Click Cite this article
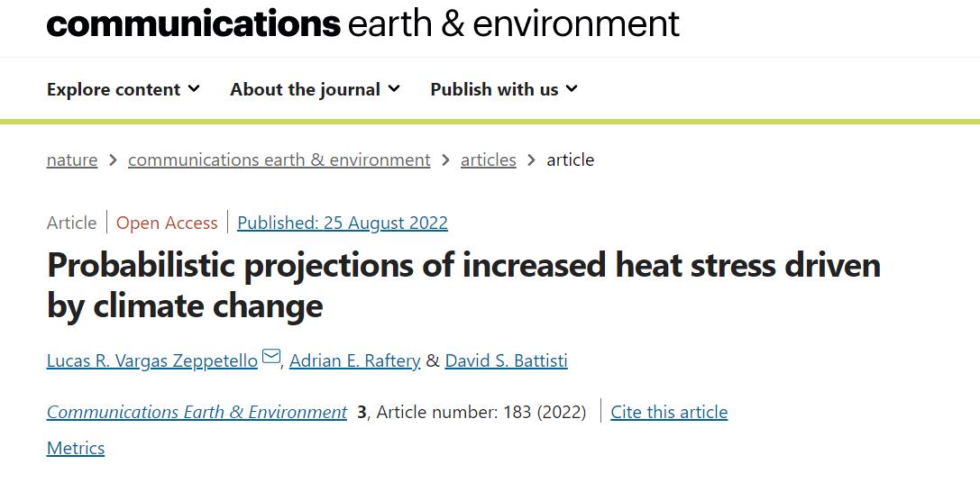 (669, 412)
